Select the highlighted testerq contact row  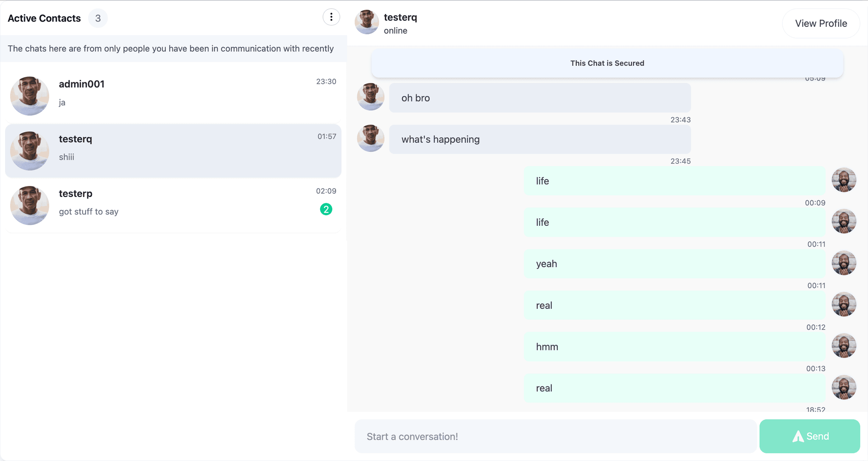pos(173,150)
